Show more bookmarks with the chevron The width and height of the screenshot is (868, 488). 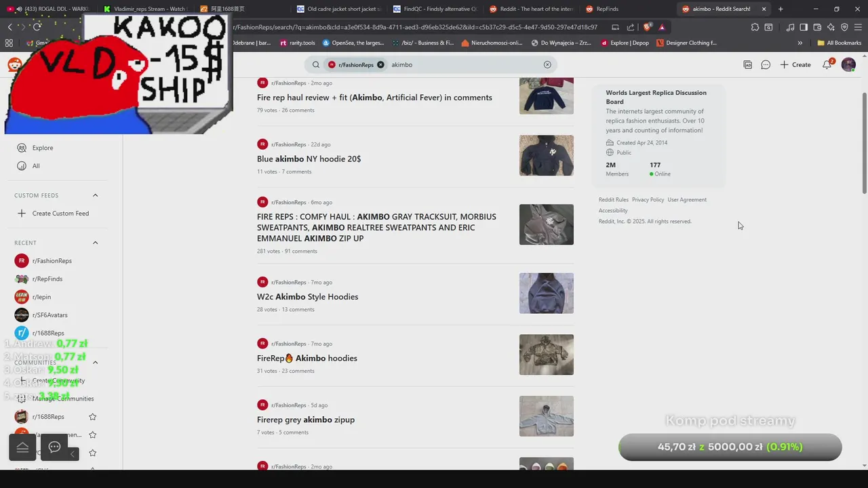(x=800, y=43)
